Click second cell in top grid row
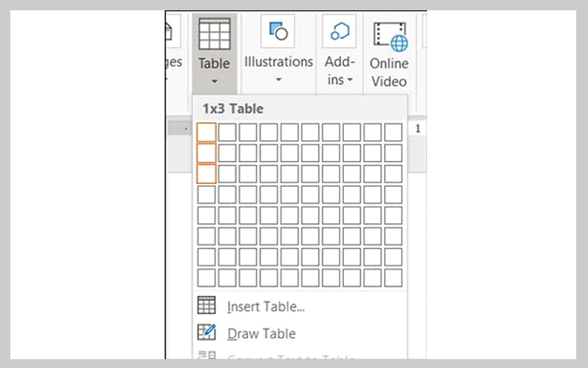 click(228, 132)
